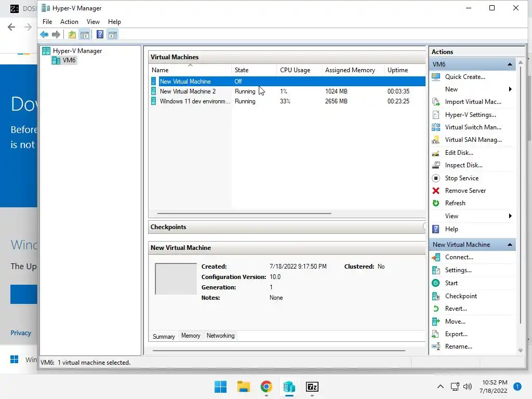Collapse the VM6 actions section
The width and height of the screenshot is (532, 399).
pos(510,64)
